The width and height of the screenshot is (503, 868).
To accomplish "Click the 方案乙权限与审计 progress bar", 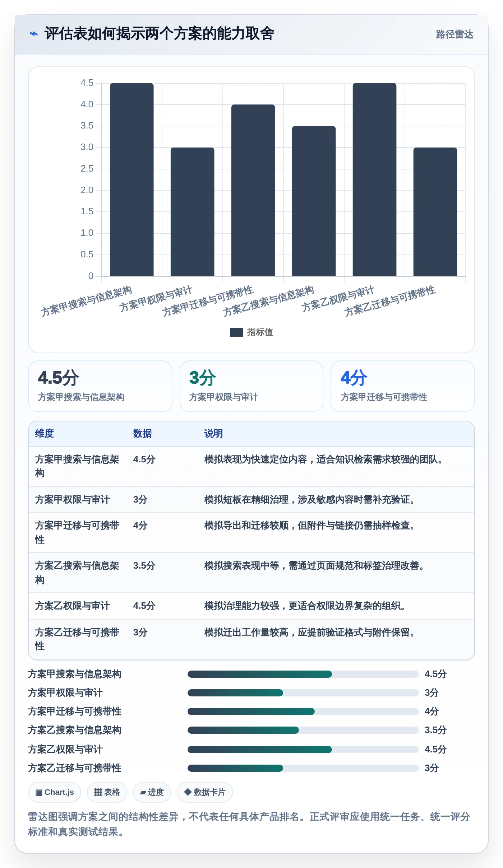I will 303,750.
